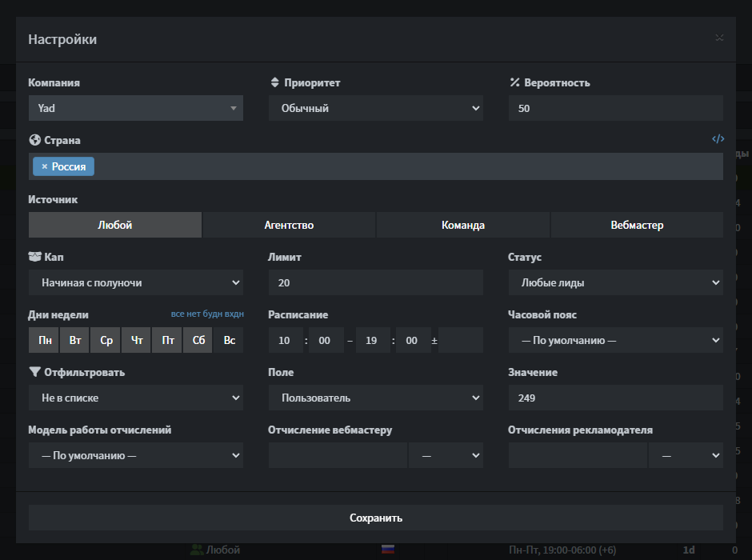Open the Кап dropdown Начиная с полуночи
Screen dimensions: 752x560
(x=136, y=282)
